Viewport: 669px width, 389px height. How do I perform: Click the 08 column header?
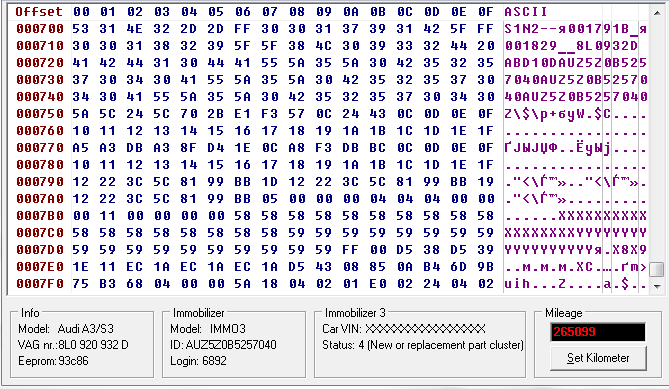coord(297,12)
